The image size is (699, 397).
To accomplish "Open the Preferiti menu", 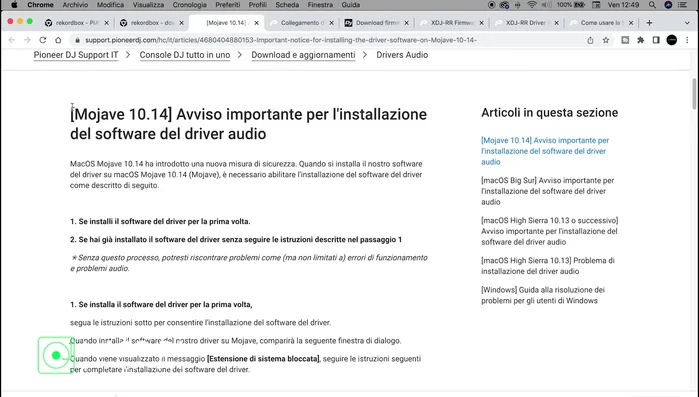I will pos(227,5).
